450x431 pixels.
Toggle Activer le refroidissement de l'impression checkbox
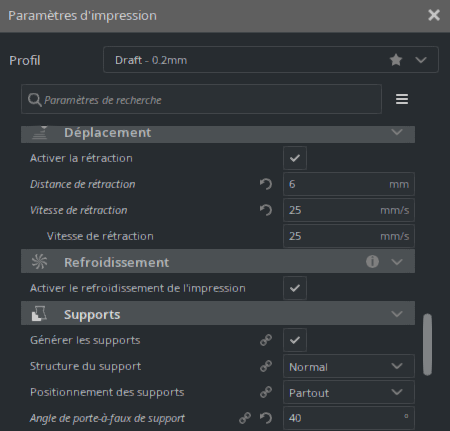(295, 288)
